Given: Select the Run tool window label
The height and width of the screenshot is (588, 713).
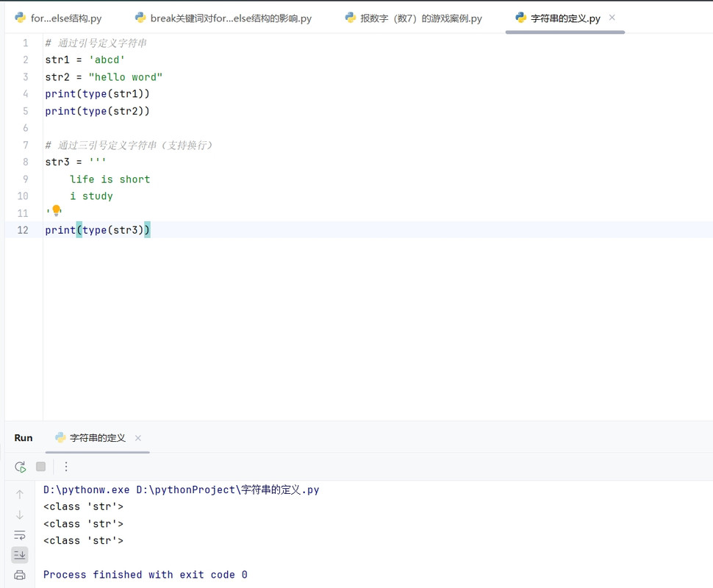Looking at the screenshot, I should [24, 438].
